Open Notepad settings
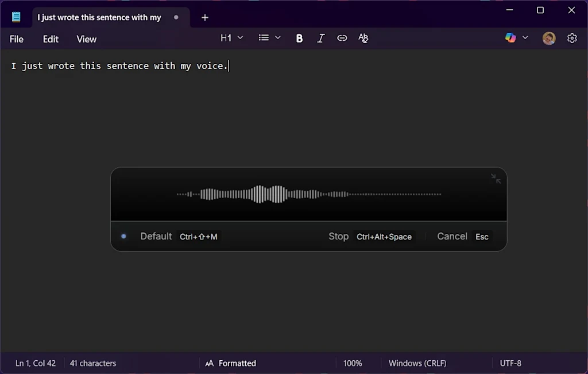 click(572, 38)
